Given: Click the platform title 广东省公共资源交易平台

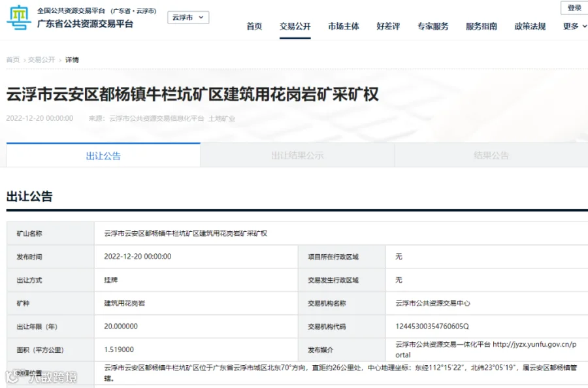Looking at the screenshot, I should [x=85, y=24].
